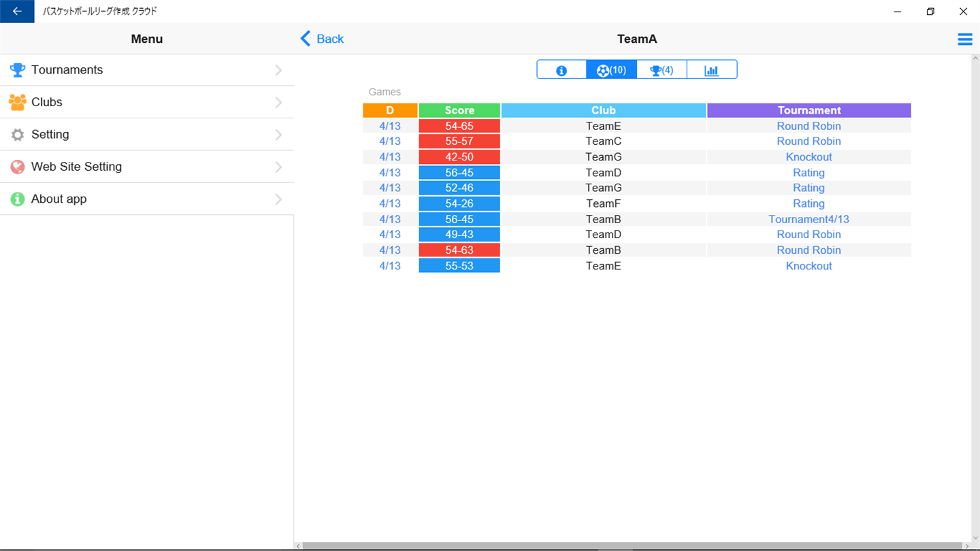Click the orange D column header

click(x=390, y=110)
